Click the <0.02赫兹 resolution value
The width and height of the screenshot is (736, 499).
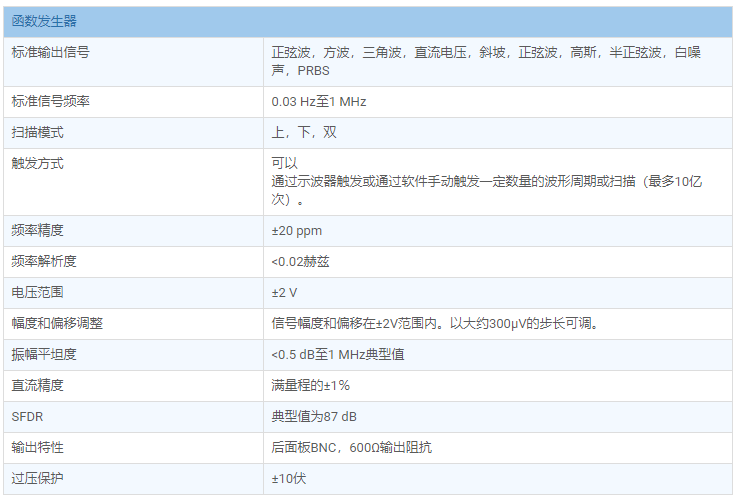pyautogui.click(x=301, y=262)
